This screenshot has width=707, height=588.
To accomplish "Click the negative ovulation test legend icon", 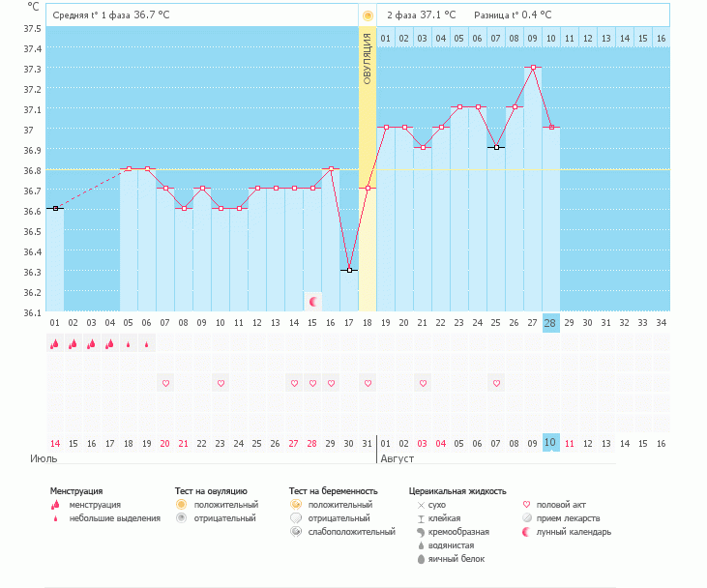I will pos(181,518).
